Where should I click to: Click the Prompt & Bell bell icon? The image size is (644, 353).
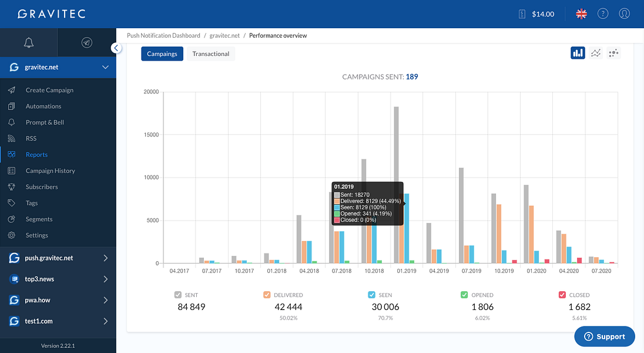12,122
